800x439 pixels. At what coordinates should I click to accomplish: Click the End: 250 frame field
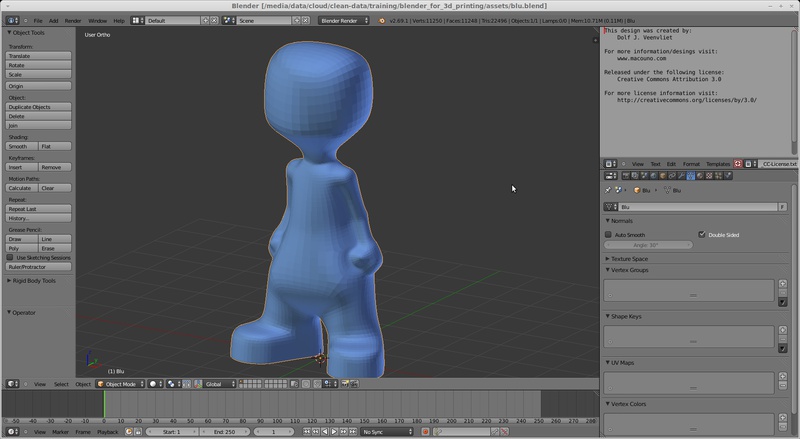point(224,432)
